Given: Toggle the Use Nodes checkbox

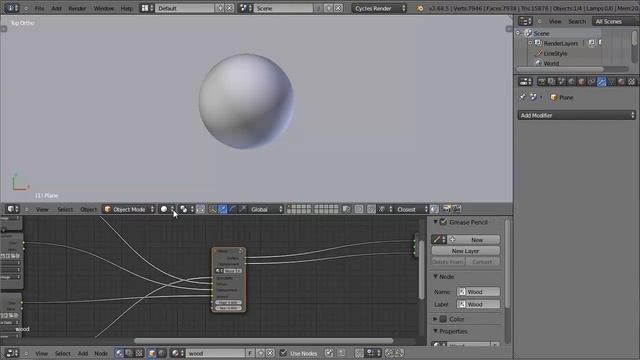Looking at the screenshot, I should click(283, 353).
